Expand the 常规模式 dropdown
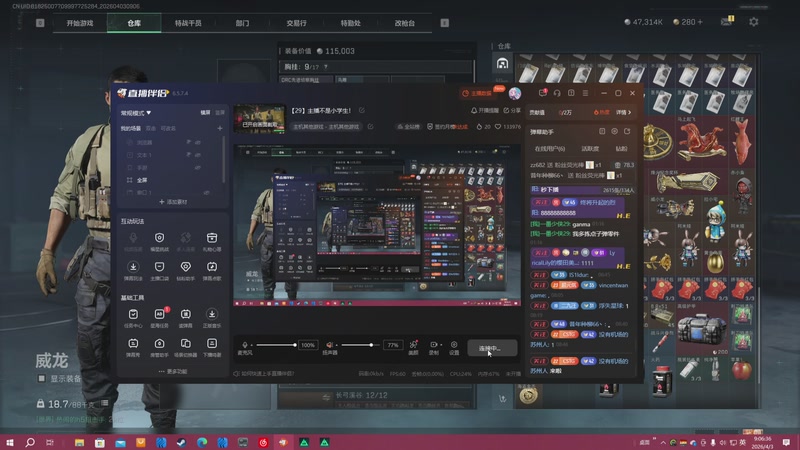The image size is (800, 450). 135,113
